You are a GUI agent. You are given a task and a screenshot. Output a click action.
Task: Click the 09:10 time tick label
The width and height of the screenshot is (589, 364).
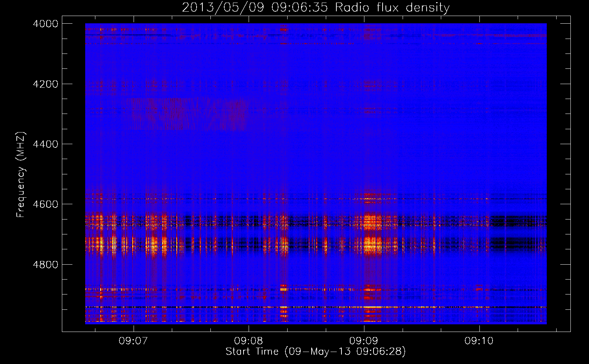(479, 341)
